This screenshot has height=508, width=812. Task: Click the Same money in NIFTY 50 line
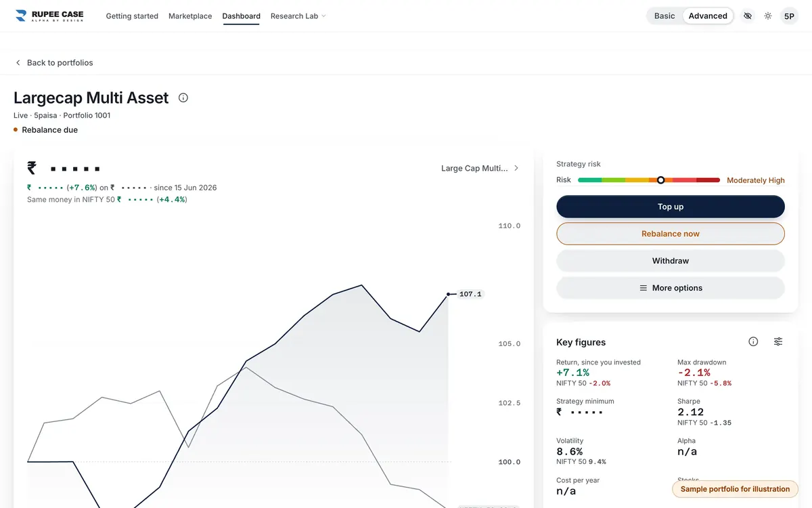[107, 200]
